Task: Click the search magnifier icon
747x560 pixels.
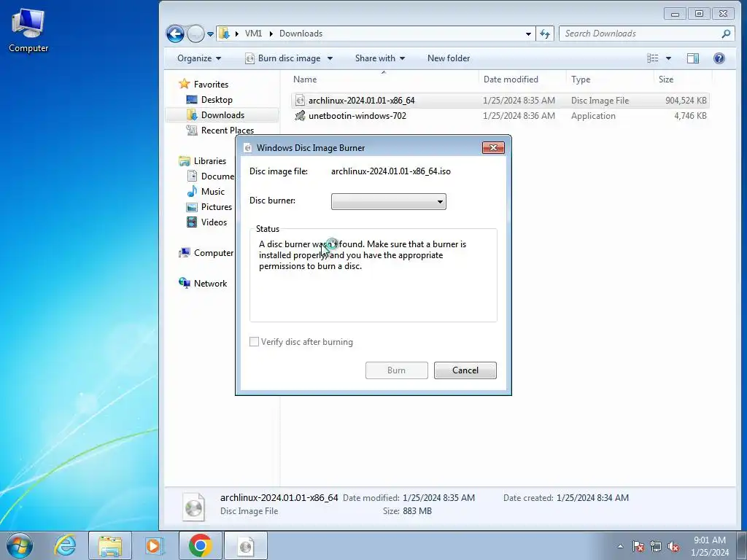Action: tap(726, 34)
